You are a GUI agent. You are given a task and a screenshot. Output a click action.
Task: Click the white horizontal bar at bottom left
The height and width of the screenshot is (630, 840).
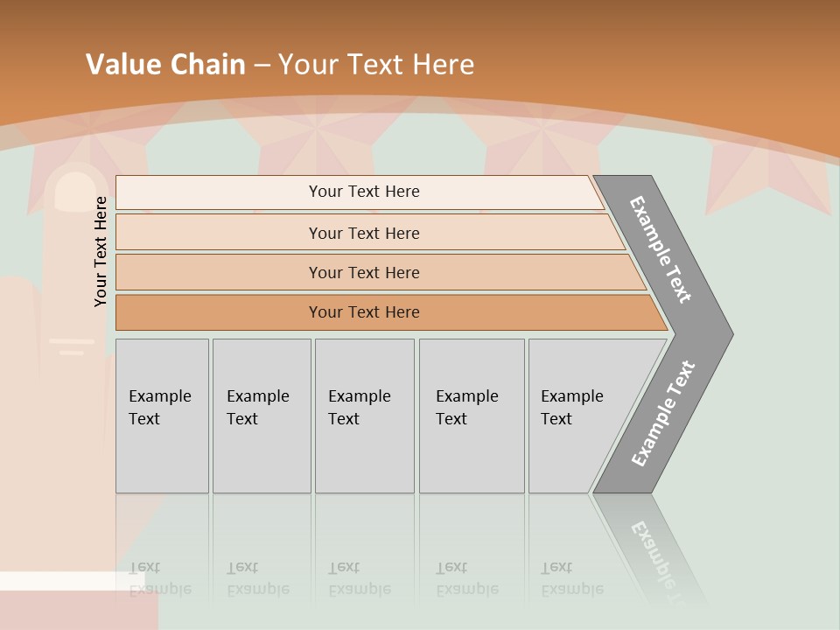(70, 580)
